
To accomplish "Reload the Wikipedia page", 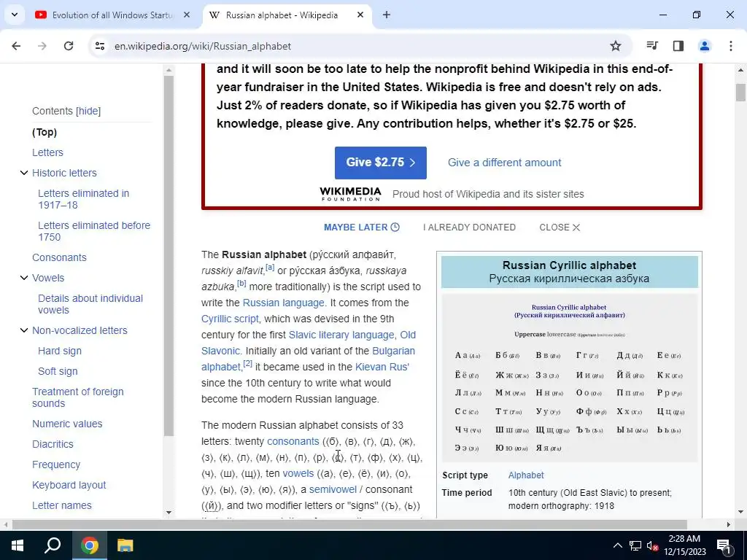I will (69, 46).
